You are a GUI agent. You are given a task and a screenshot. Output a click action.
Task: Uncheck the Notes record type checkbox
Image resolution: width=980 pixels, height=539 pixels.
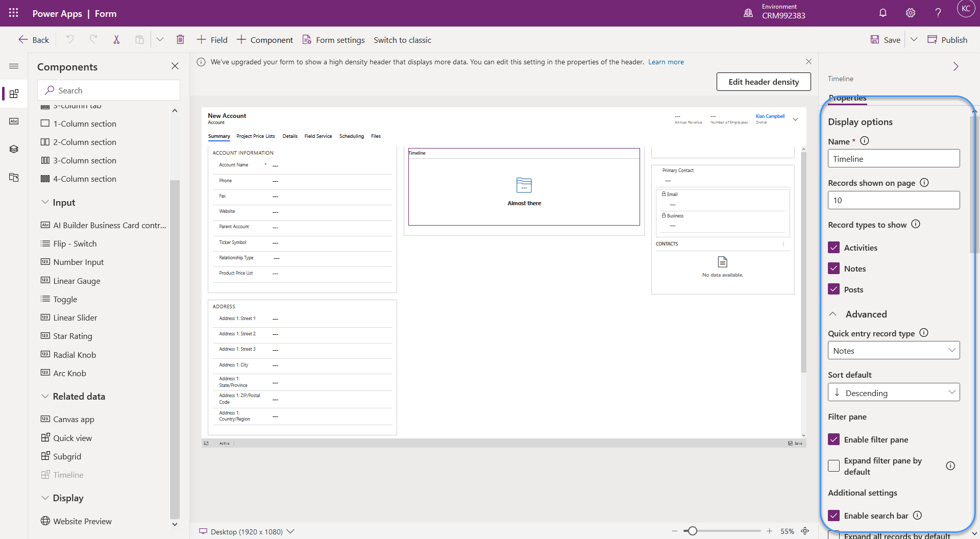[834, 268]
